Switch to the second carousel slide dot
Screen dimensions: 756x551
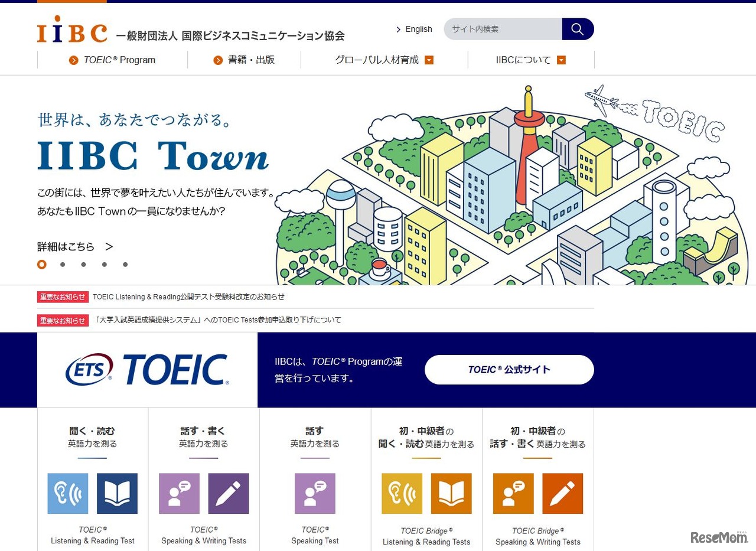[63, 265]
